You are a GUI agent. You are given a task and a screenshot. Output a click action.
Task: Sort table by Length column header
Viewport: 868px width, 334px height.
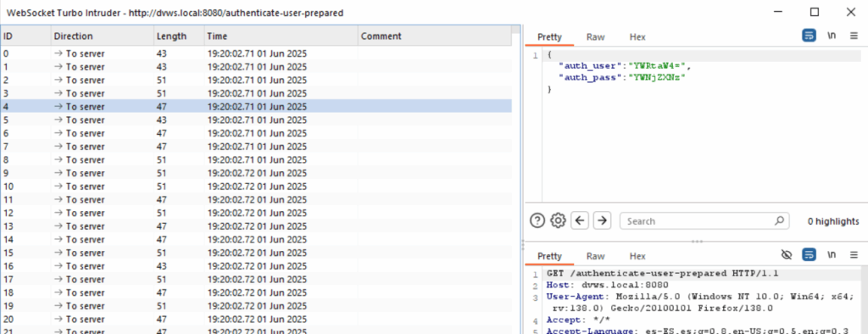178,36
